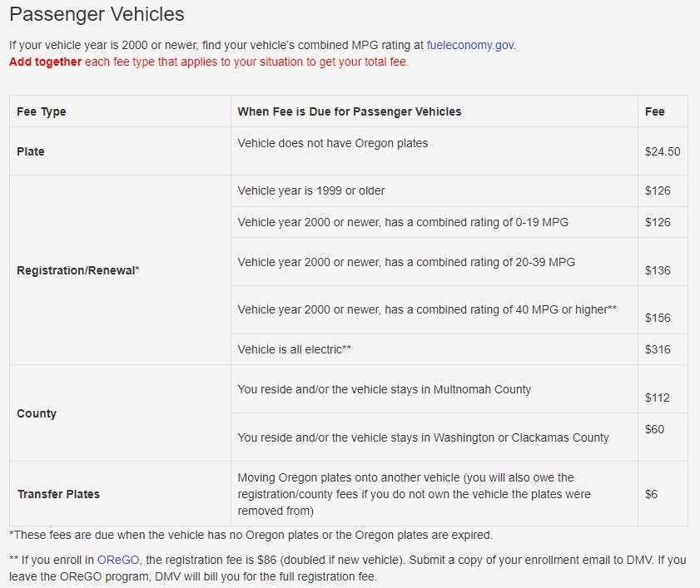Select the $136 registration fee cell

[658, 270]
